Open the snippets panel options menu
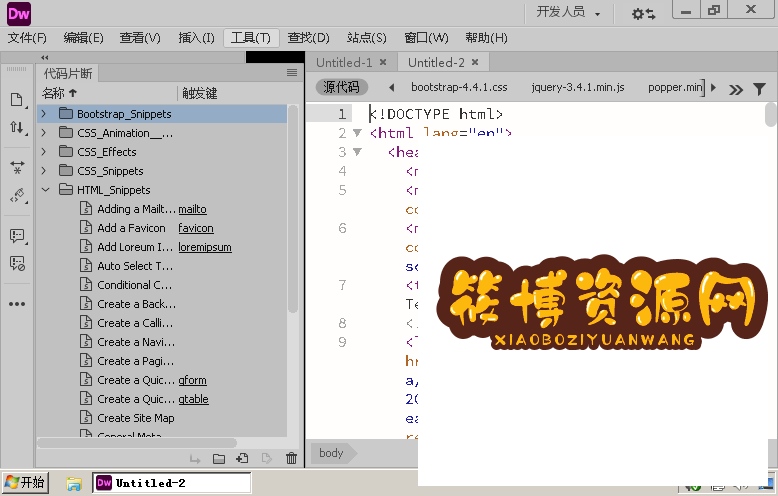The image size is (778, 496). pos(292,73)
